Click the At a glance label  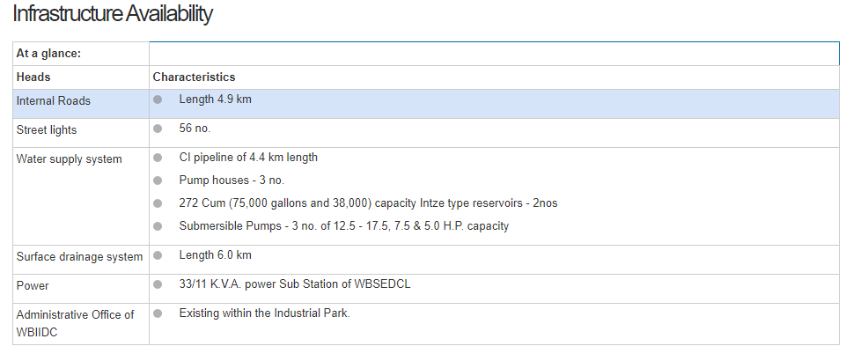pyautogui.click(x=48, y=54)
